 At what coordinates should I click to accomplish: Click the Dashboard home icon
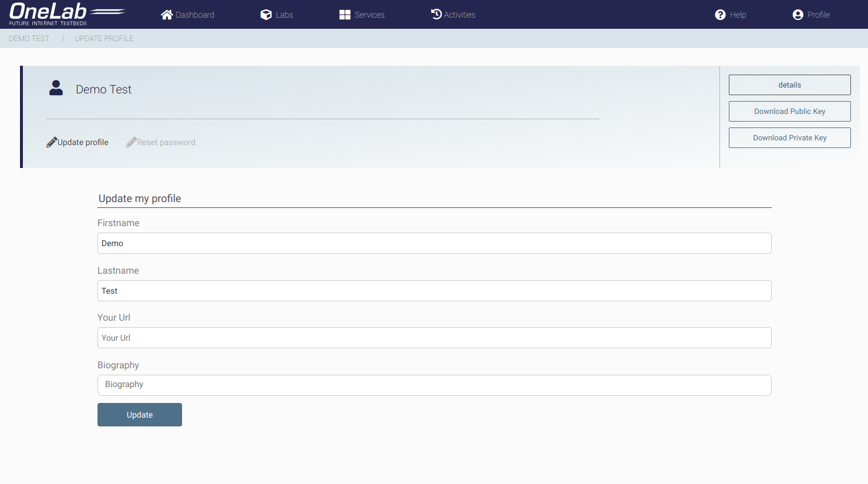point(167,15)
